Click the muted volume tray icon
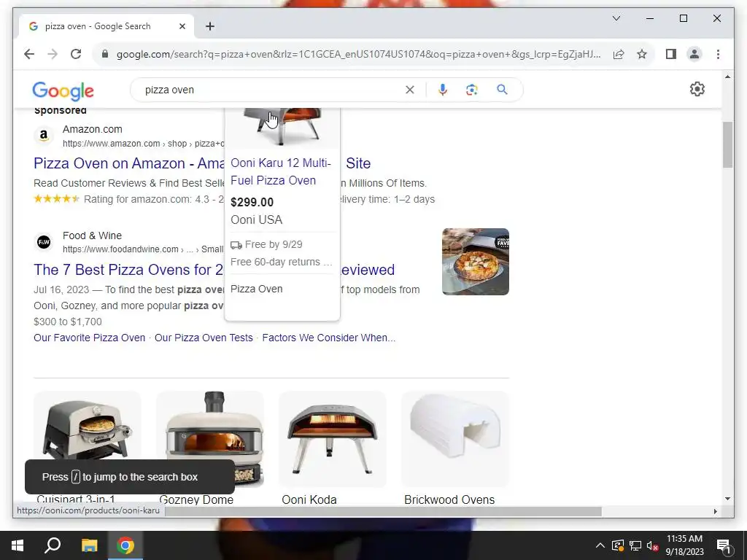 (x=653, y=545)
